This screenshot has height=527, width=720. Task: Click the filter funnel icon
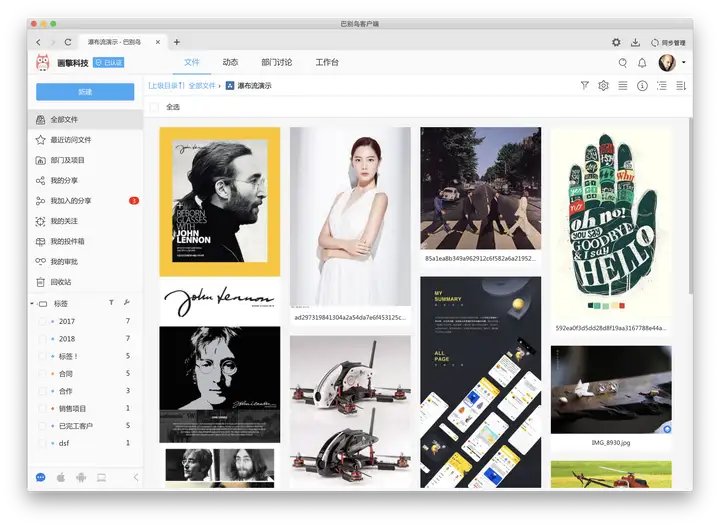coord(585,85)
